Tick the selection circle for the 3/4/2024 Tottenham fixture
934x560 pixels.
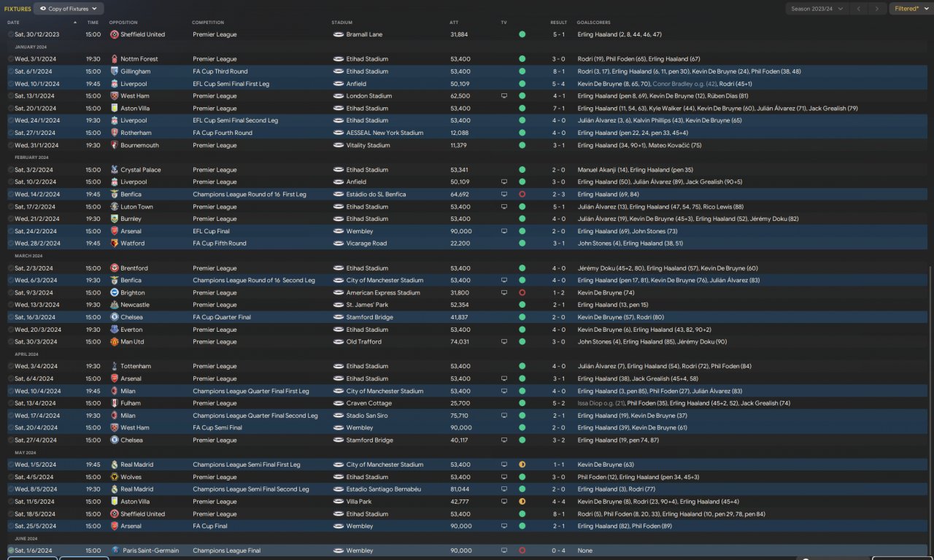coord(10,367)
